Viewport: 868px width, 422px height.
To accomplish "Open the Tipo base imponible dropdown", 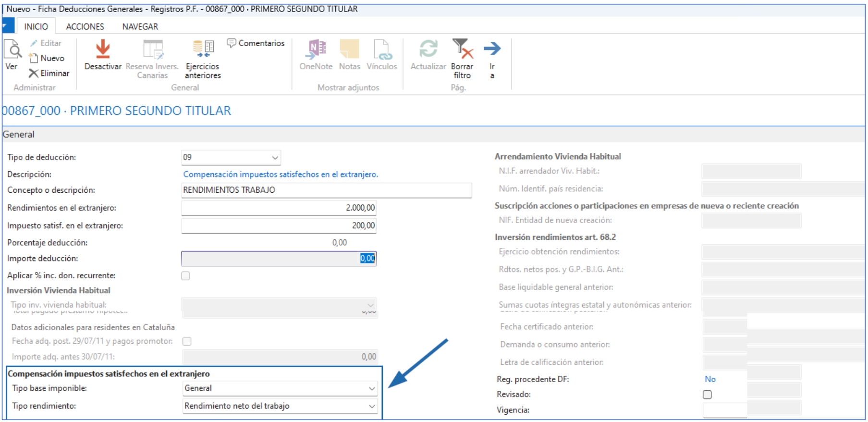I will point(371,388).
